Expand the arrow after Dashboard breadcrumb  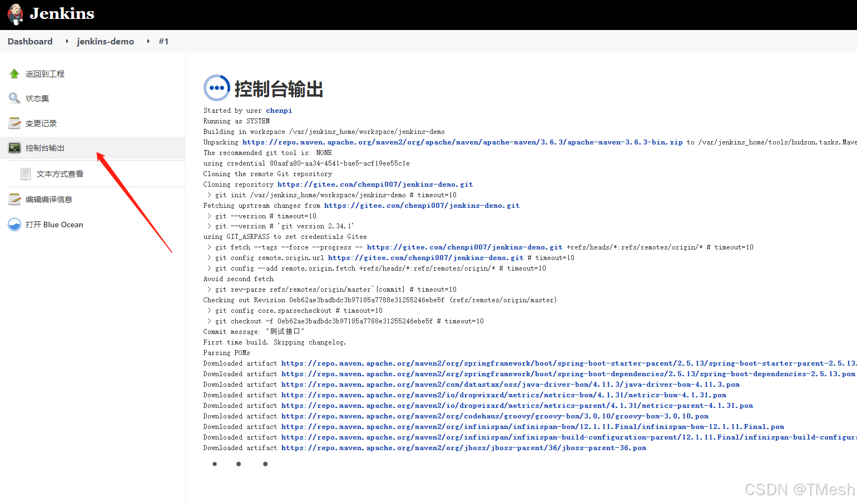(x=67, y=41)
